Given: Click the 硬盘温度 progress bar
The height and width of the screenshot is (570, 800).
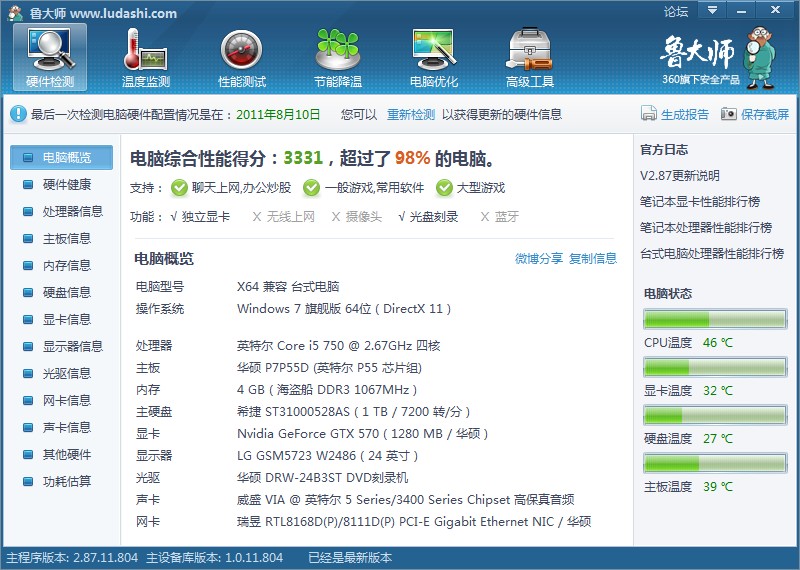Looking at the screenshot, I should 715,415.
